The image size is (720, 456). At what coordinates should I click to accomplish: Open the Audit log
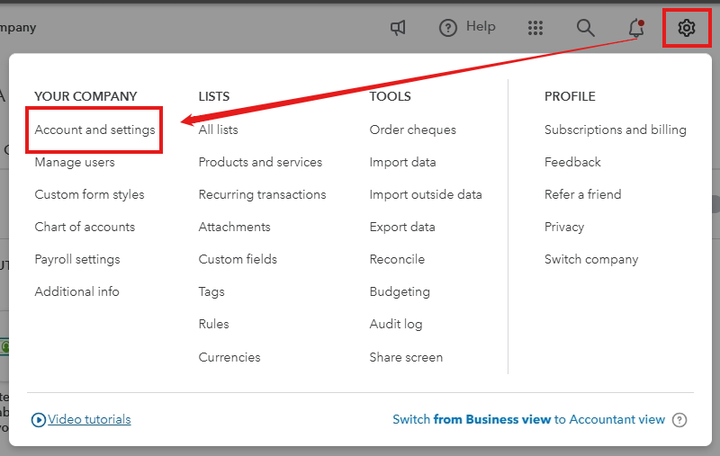tap(396, 324)
